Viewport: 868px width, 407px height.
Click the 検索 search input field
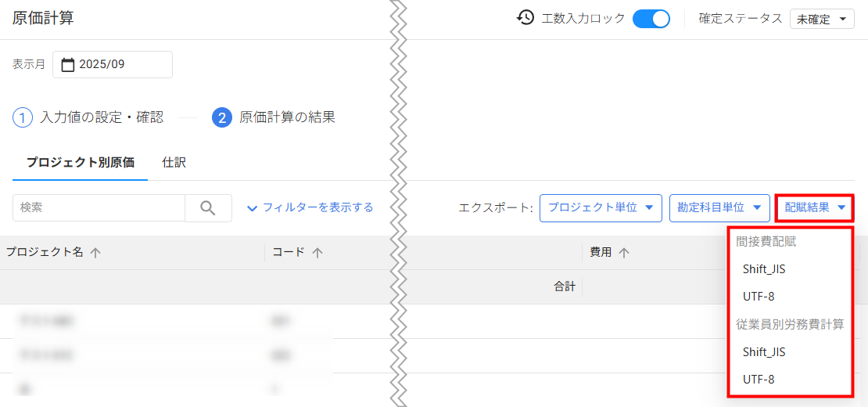tap(99, 208)
